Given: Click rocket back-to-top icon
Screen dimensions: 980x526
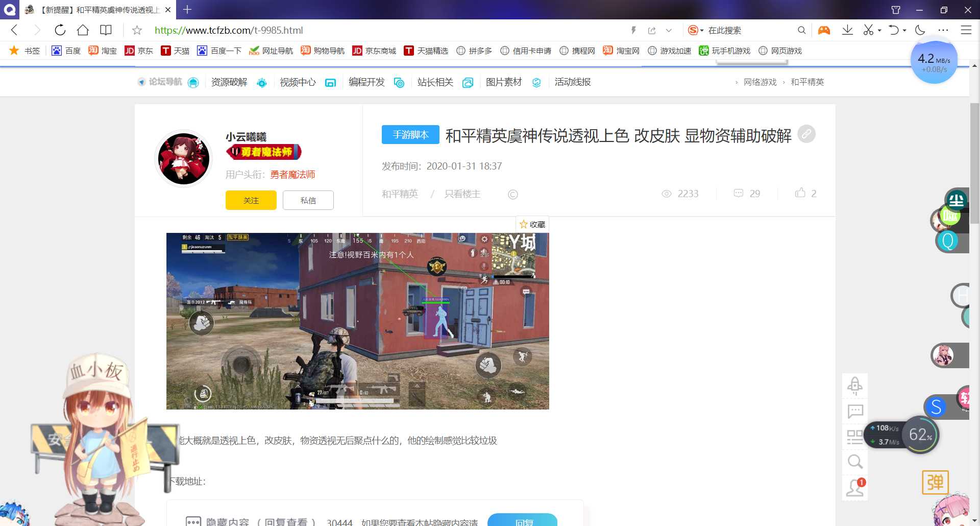Looking at the screenshot, I should pyautogui.click(x=855, y=386).
